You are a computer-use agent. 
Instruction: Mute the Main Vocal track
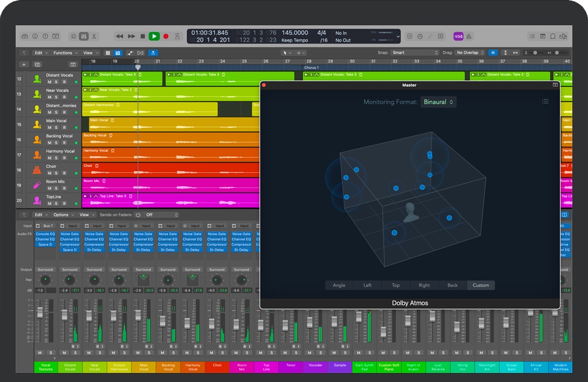tap(49, 127)
